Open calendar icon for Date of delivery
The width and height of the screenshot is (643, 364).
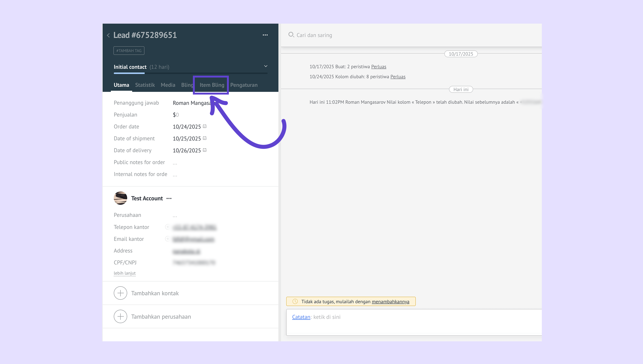tap(204, 150)
